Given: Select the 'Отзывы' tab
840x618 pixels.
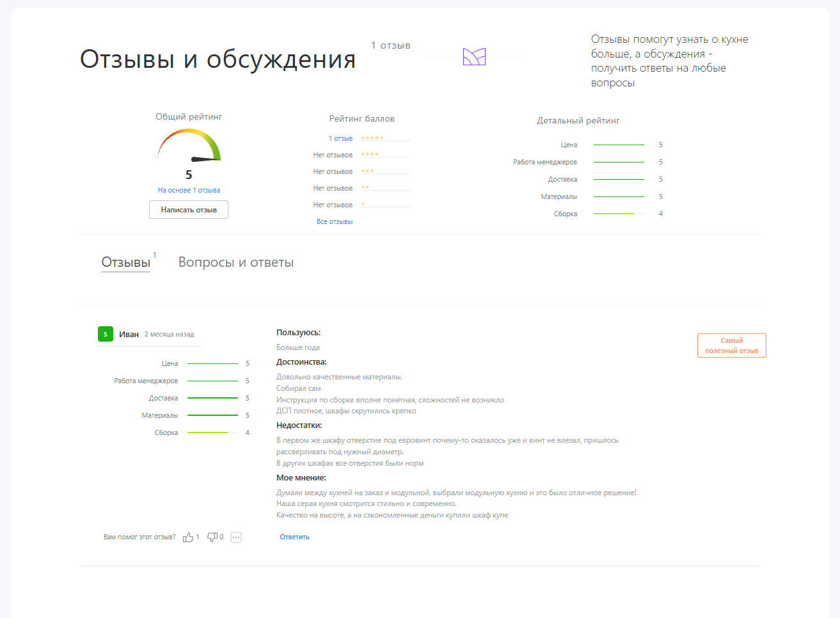Looking at the screenshot, I should click(x=125, y=261).
